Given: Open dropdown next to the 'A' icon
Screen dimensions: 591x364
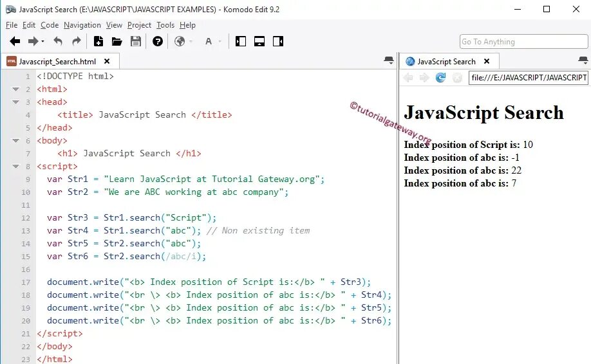Looking at the screenshot, I should 220,41.
